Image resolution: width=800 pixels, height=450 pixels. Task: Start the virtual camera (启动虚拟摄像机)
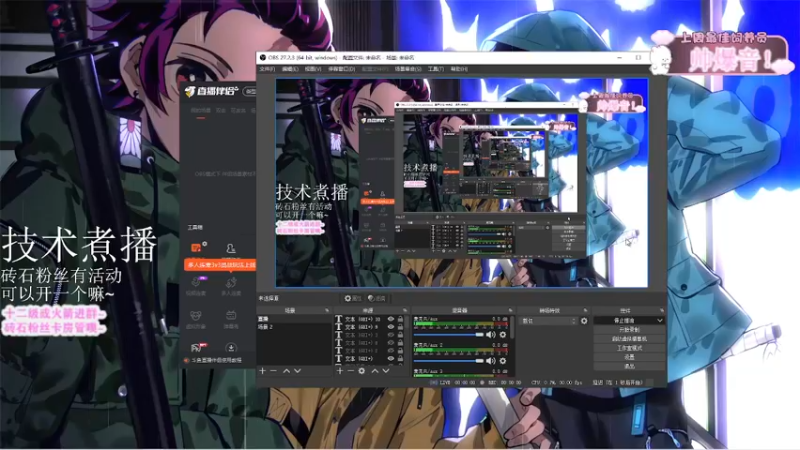point(629,339)
